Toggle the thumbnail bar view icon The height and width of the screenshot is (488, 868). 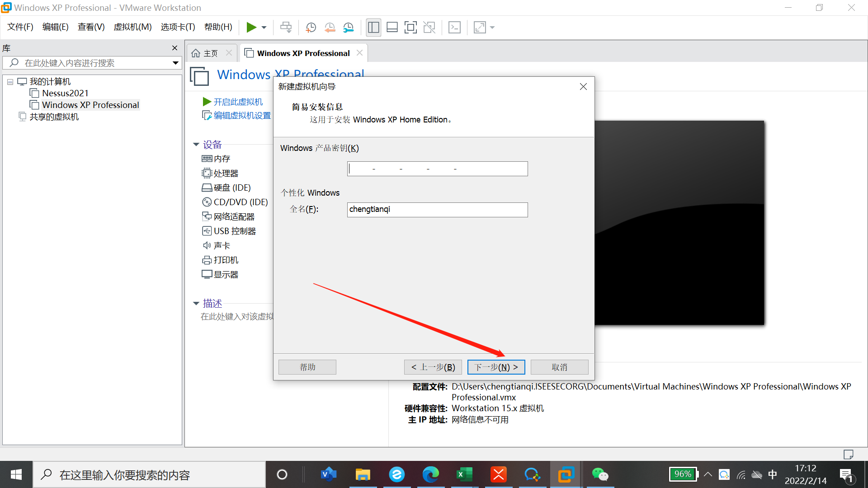click(392, 28)
